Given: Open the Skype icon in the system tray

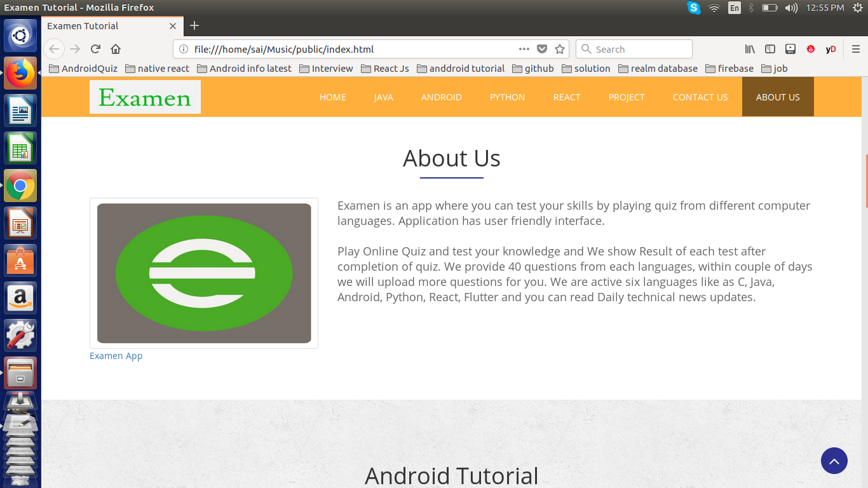Looking at the screenshot, I should pyautogui.click(x=693, y=8).
